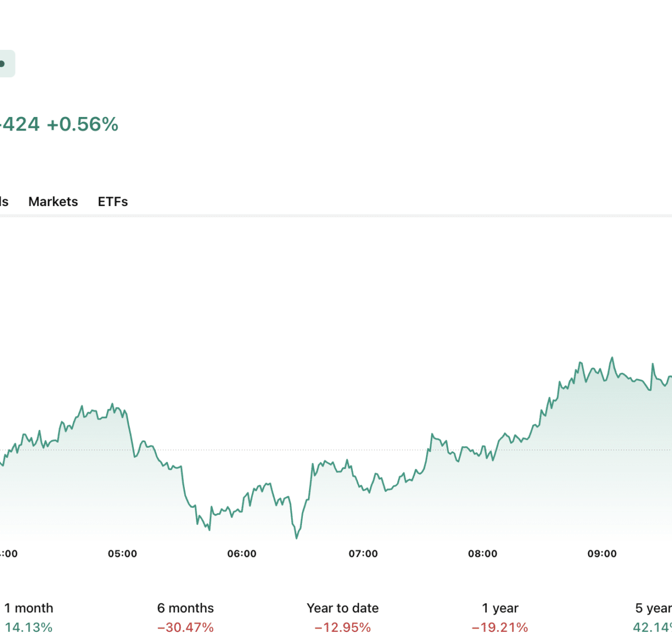Show the 1 year performance range

500,617
